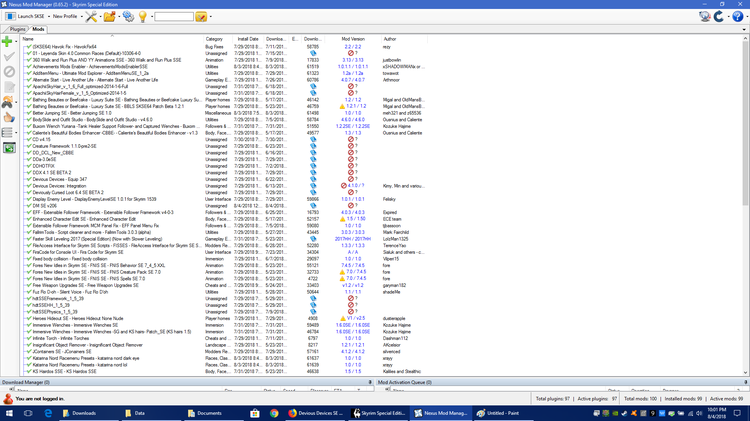Screen dimensions: 750x421
Task: Click green checkmark of JContainers SE row
Action: (x=29, y=351)
